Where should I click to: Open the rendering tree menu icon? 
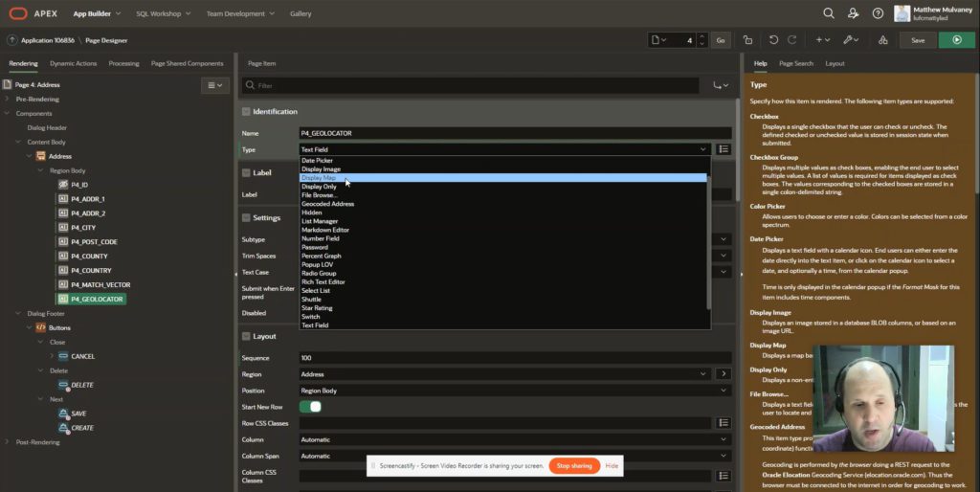(215, 85)
